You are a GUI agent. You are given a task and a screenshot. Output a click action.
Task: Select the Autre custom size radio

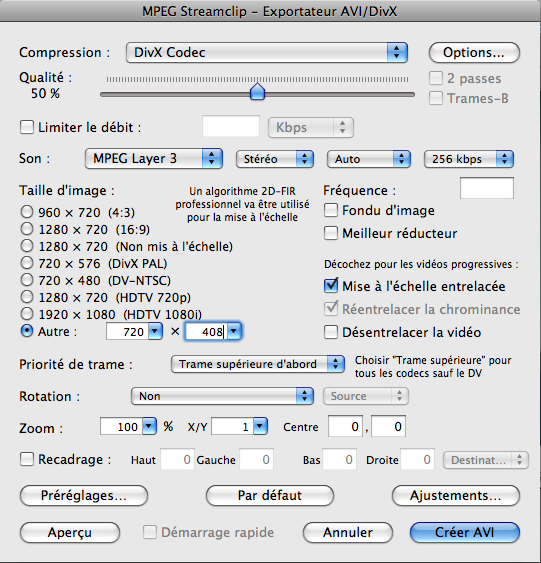pos(27,331)
